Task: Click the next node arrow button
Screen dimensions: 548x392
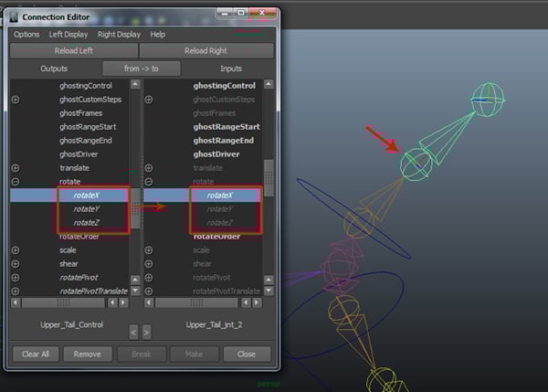Action: (x=147, y=332)
